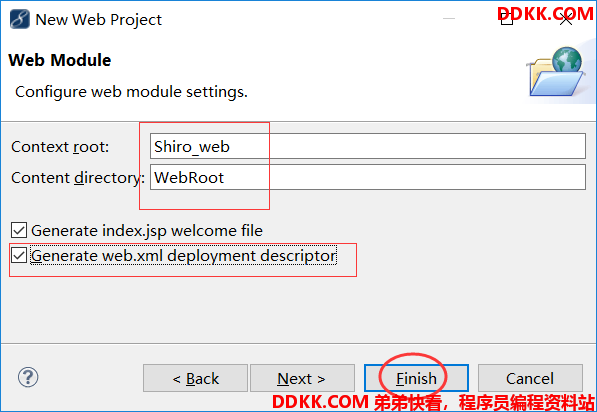Screen dimensions: 597x412
Task: Go to previous page with Back button
Action: pyautogui.click(x=195, y=378)
